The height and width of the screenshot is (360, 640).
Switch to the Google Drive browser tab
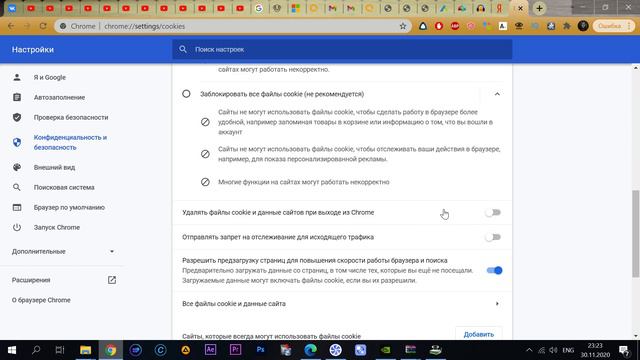[462, 8]
